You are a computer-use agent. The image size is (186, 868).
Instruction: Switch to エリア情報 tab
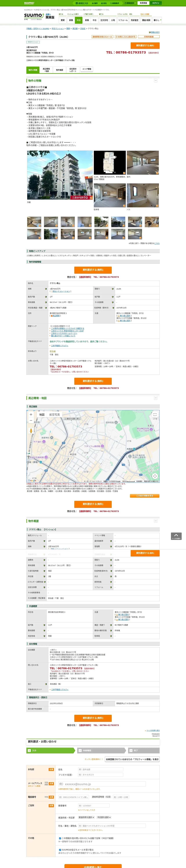coord(87,69)
